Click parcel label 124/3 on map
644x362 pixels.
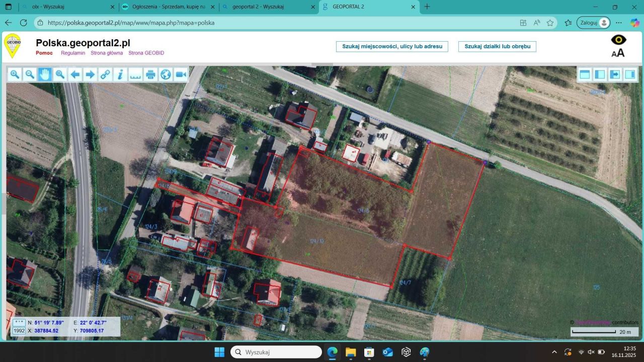[151, 227]
